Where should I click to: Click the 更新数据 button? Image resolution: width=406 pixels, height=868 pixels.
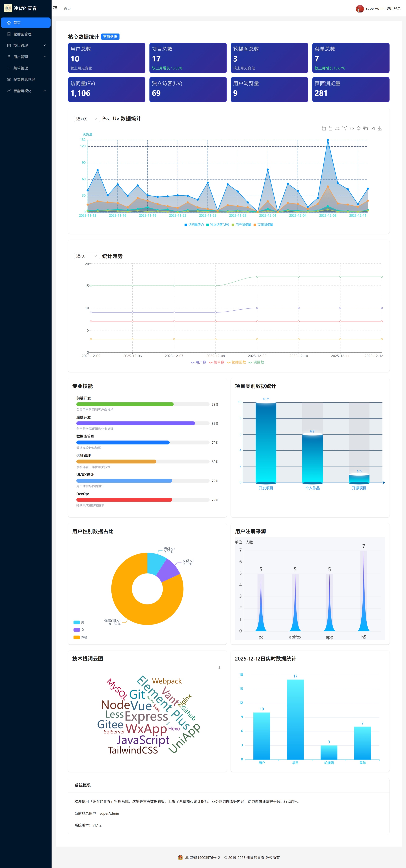[110, 37]
